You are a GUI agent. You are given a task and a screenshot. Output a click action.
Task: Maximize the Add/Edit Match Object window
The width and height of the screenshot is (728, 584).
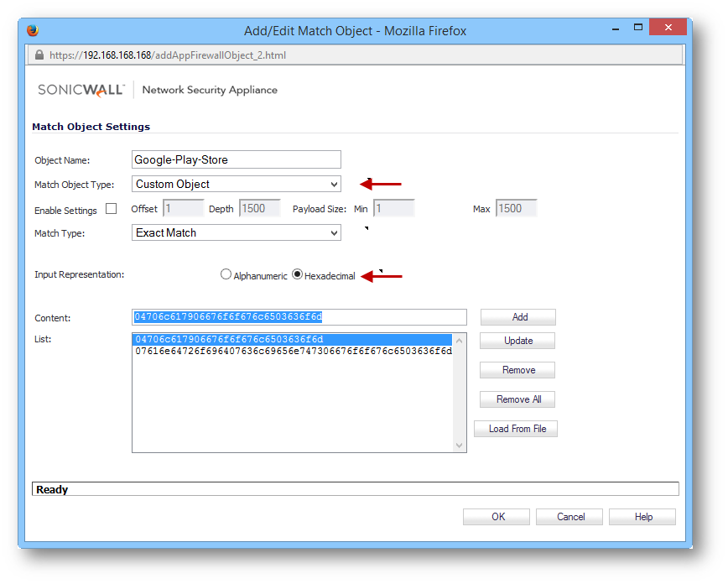pyautogui.click(x=637, y=28)
